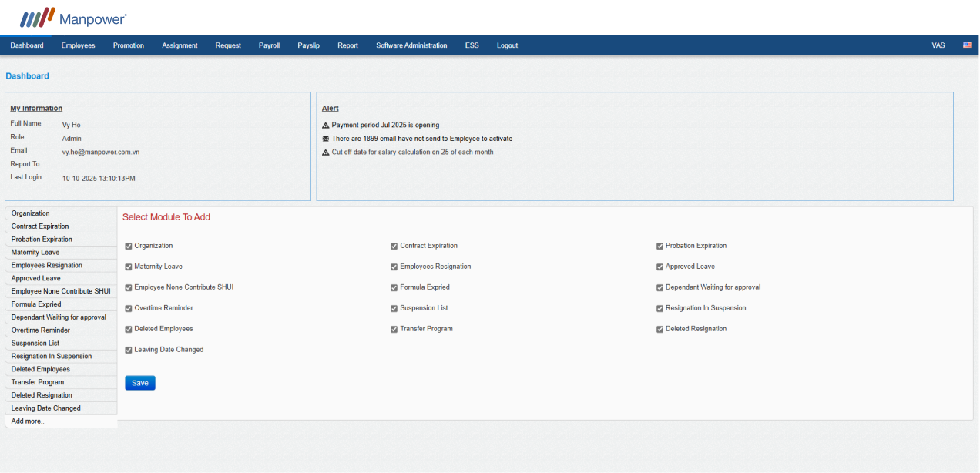Open the Overtime Reminder sidebar tab
This screenshot has width=980, height=473.
61,330
